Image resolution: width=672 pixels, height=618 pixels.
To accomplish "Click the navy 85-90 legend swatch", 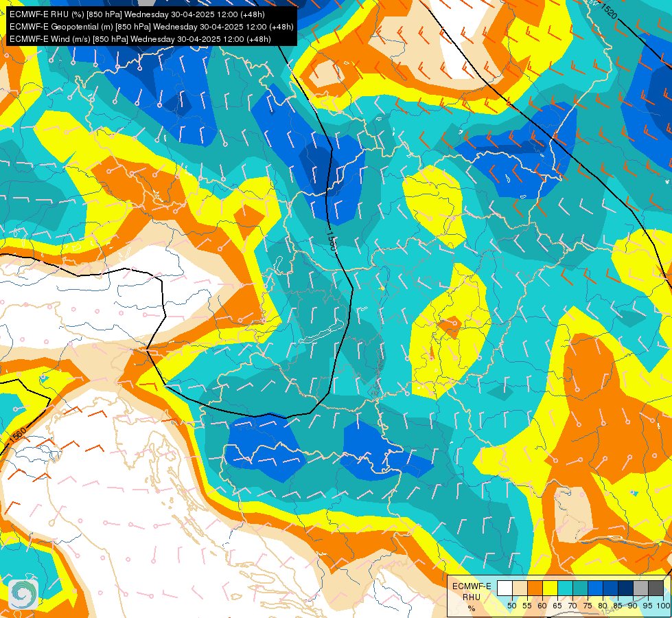I will coord(626,588).
